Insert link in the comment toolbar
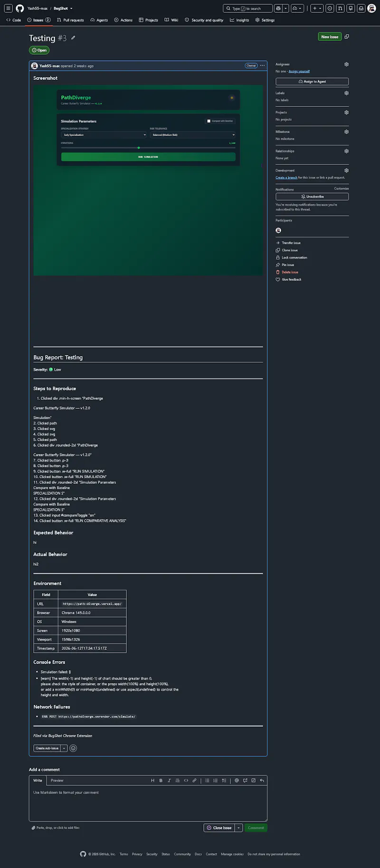This screenshot has height=868, width=380. coord(194,781)
